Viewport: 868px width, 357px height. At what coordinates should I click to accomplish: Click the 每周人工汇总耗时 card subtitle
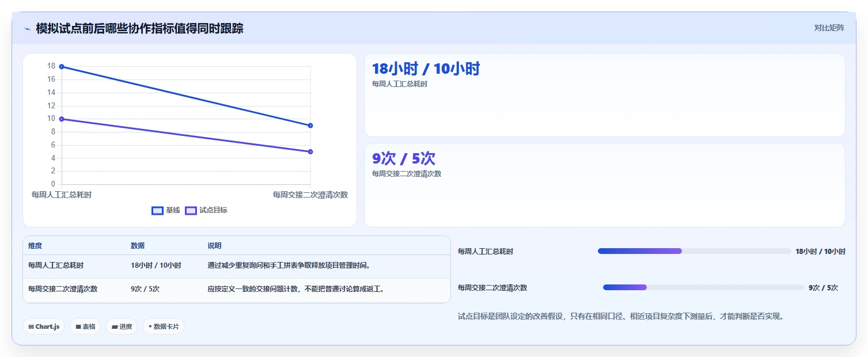point(400,84)
